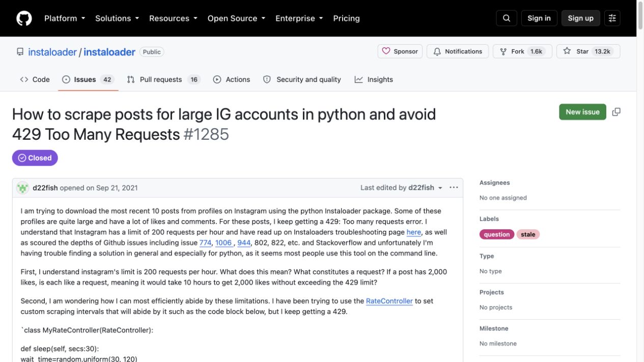Fork the instaloader repository

(x=522, y=51)
